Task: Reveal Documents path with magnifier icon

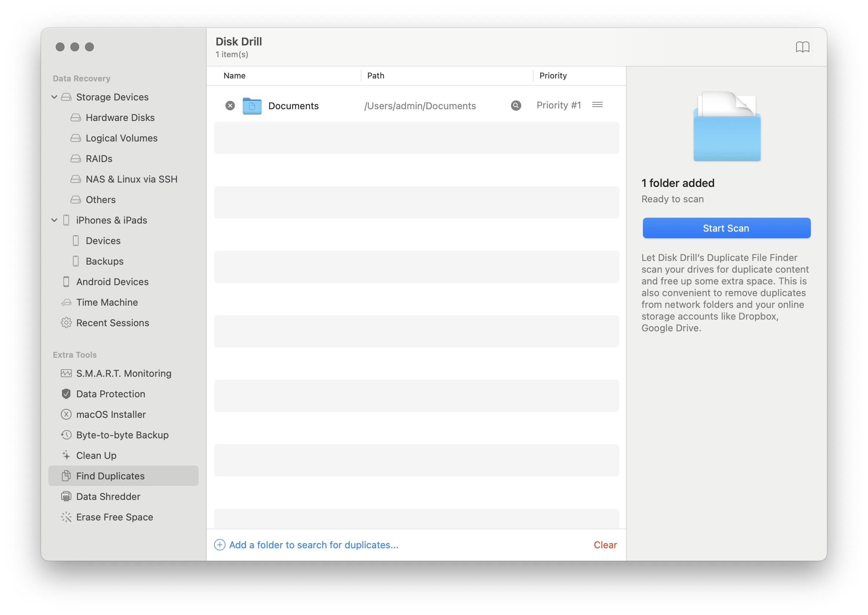Action: click(x=515, y=106)
